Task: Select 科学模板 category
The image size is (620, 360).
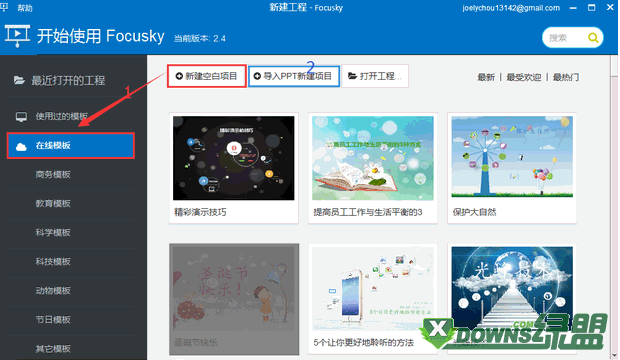Action: click(x=53, y=233)
